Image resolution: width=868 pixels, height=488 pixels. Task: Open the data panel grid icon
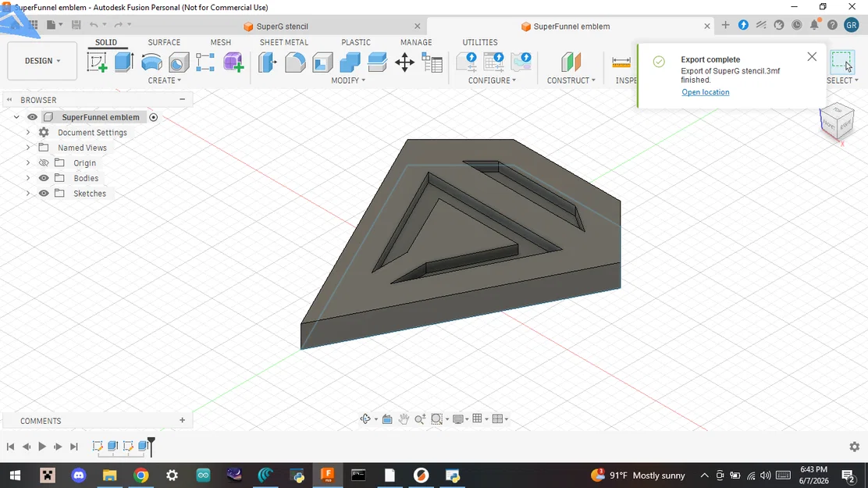click(x=34, y=25)
